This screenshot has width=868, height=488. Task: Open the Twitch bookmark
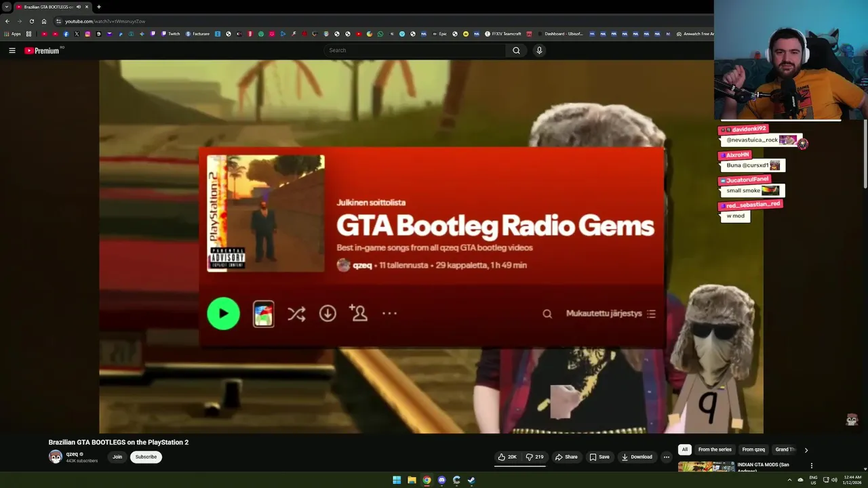(x=170, y=34)
